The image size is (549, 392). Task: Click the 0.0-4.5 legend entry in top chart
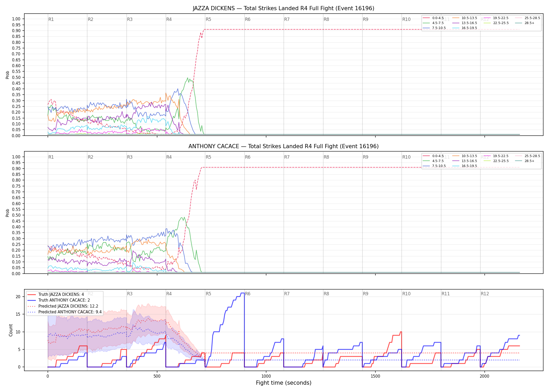click(x=433, y=18)
